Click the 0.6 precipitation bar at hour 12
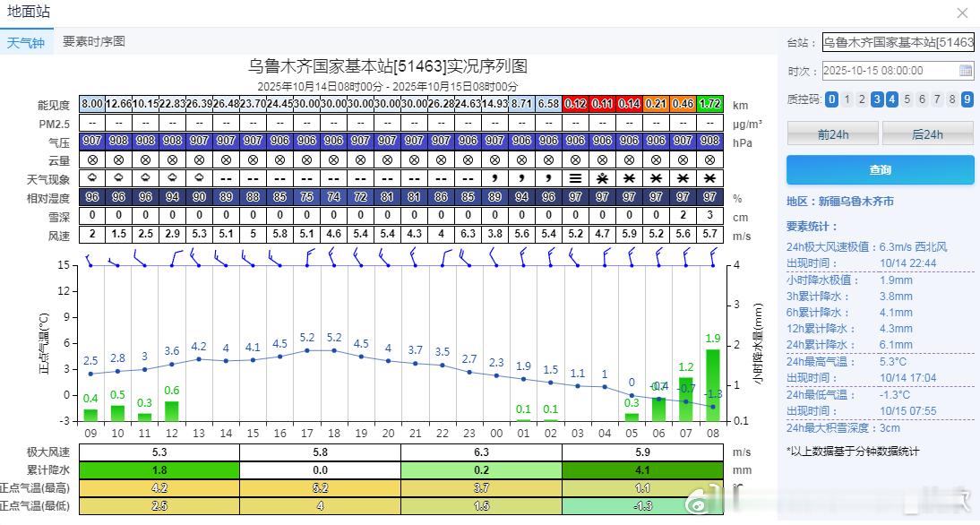Image resolution: width=980 pixels, height=525 pixels. tap(172, 410)
